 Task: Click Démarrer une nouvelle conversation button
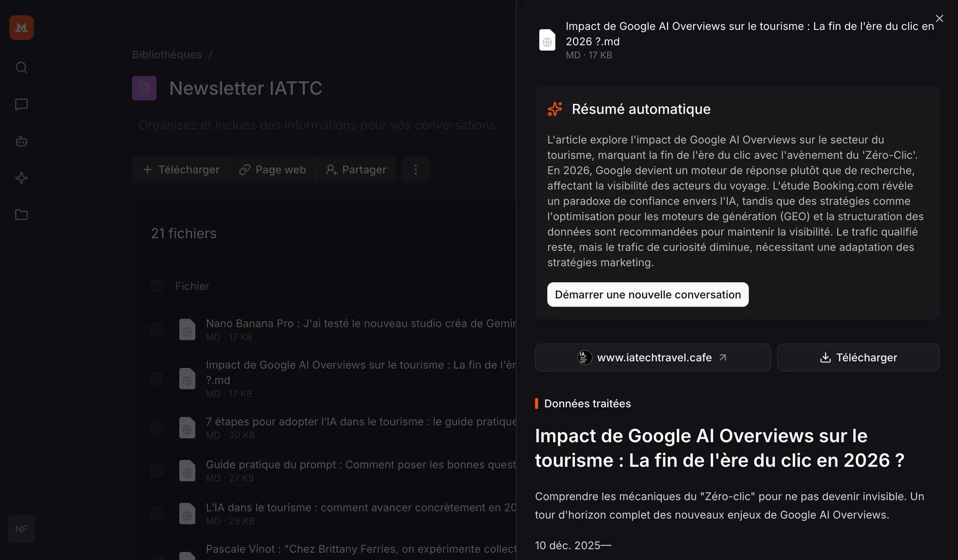pos(647,295)
